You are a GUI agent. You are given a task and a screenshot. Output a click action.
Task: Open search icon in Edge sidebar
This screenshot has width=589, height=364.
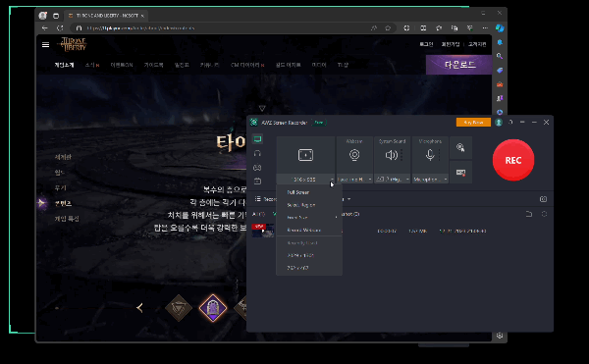(500, 56)
